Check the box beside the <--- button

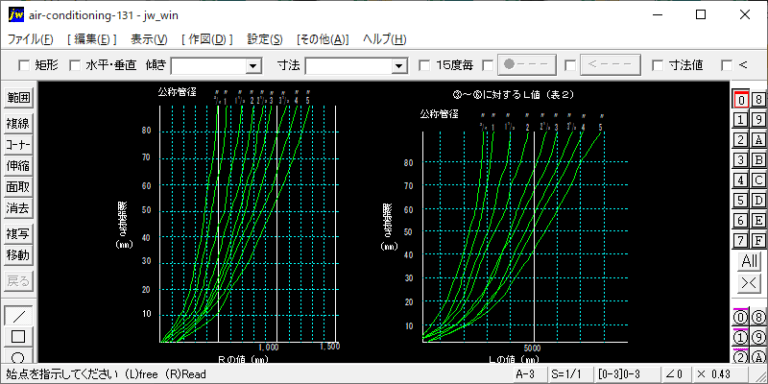click(570, 65)
